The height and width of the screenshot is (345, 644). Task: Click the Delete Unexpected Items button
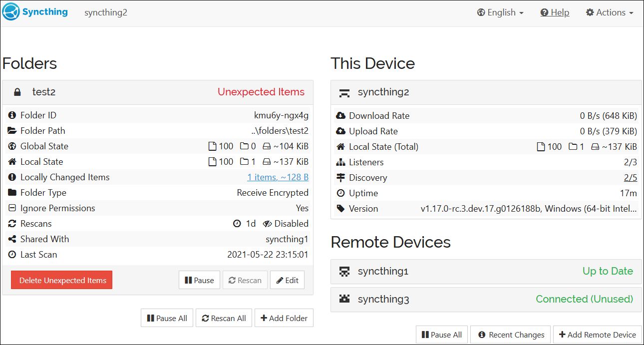coord(61,280)
